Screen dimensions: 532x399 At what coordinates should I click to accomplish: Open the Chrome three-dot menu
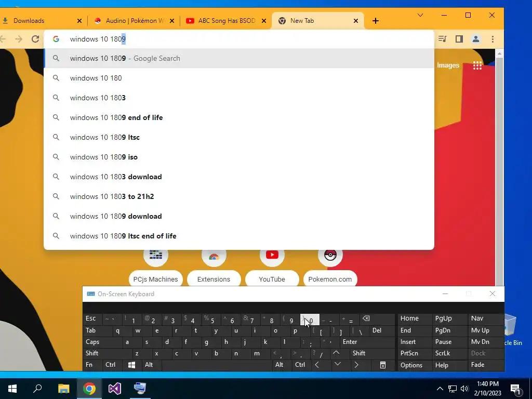[493, 39]
